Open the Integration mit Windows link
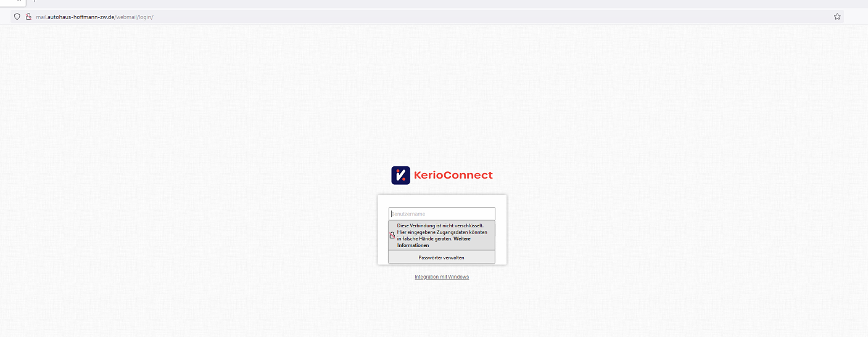Viewport: 868px width, 337px height. coord(442,277)
